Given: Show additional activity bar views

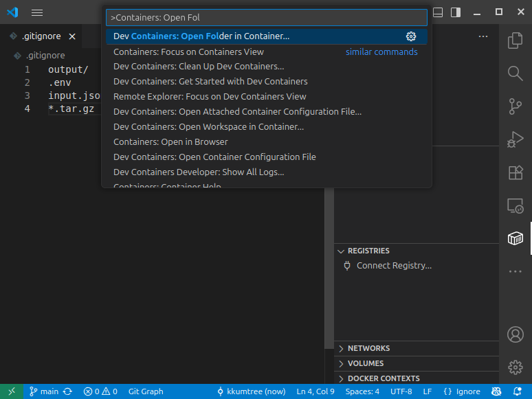Looking at the screenshot, I should coord(515,271).
